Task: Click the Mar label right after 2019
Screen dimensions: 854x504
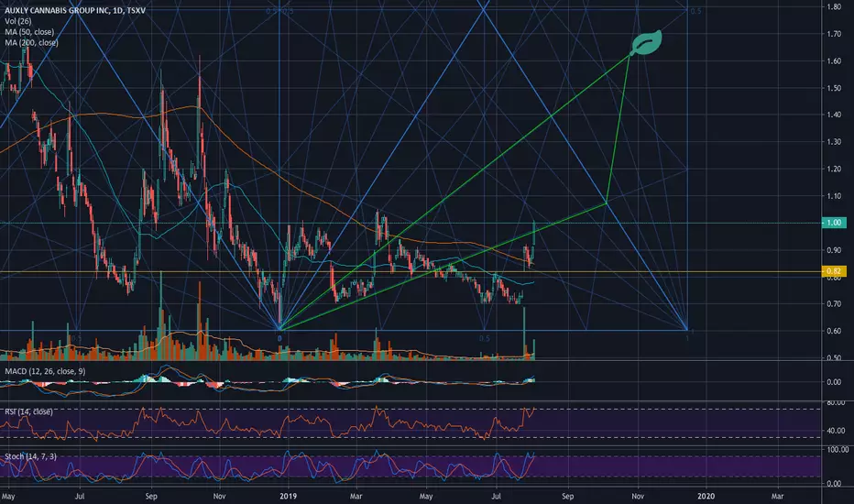Action: click(x=356, y=496)
